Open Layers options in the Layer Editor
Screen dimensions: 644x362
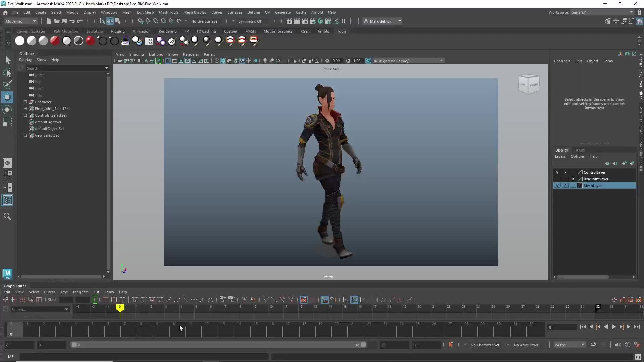[x=577, y=156]
